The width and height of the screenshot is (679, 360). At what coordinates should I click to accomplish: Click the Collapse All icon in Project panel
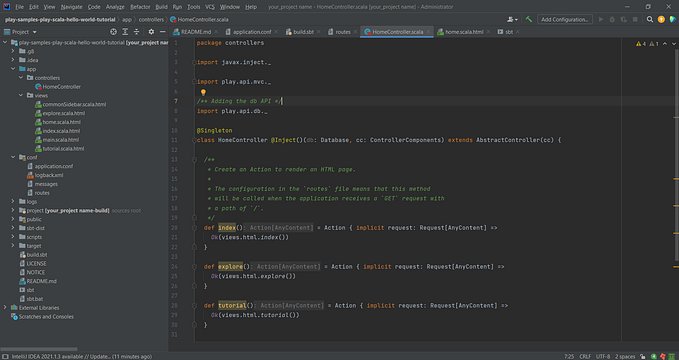(136, 32)
